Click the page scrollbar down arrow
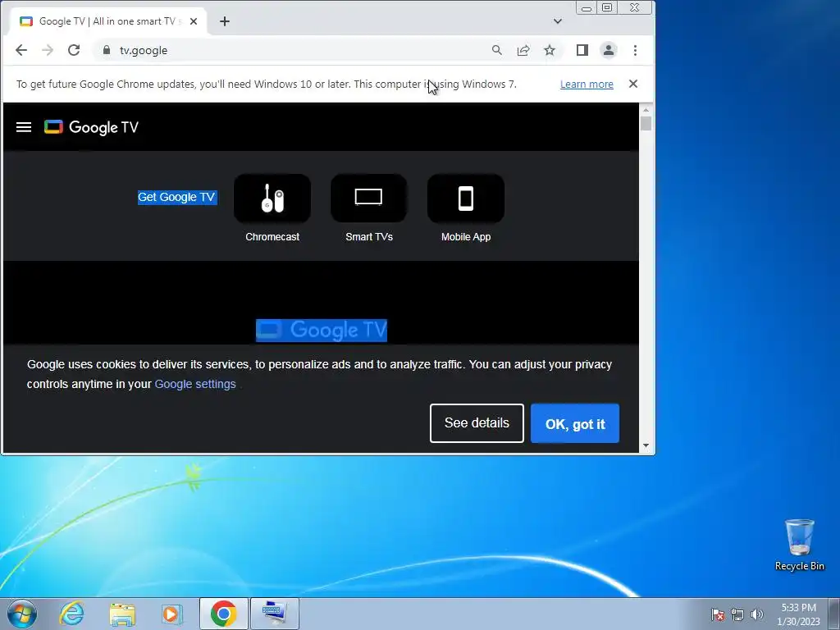Screen dimensions: 840x630 (x=646, y=445)
